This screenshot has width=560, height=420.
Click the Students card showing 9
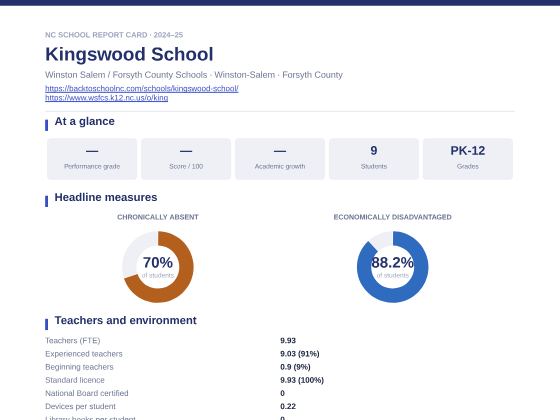pos(374,159)
